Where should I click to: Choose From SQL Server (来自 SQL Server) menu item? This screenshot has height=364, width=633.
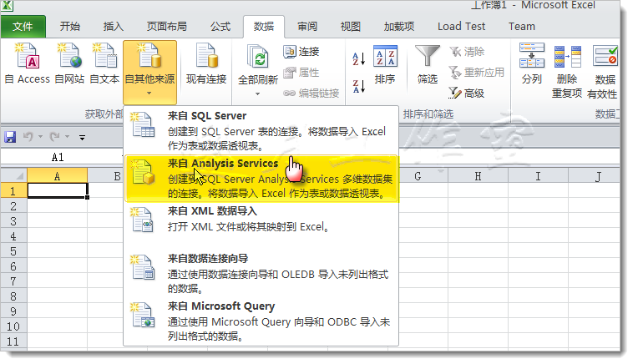pyautogui.click(x=261, y=130)
